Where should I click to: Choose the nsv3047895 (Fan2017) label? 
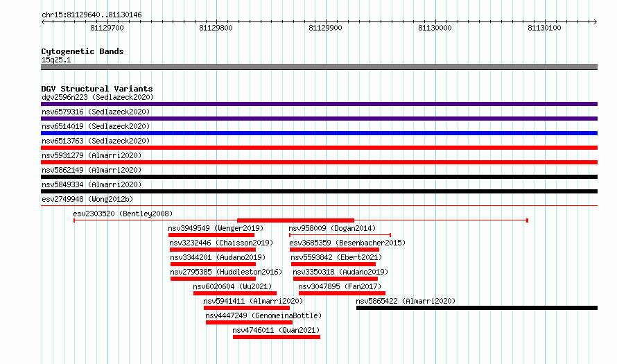[340, 286]
